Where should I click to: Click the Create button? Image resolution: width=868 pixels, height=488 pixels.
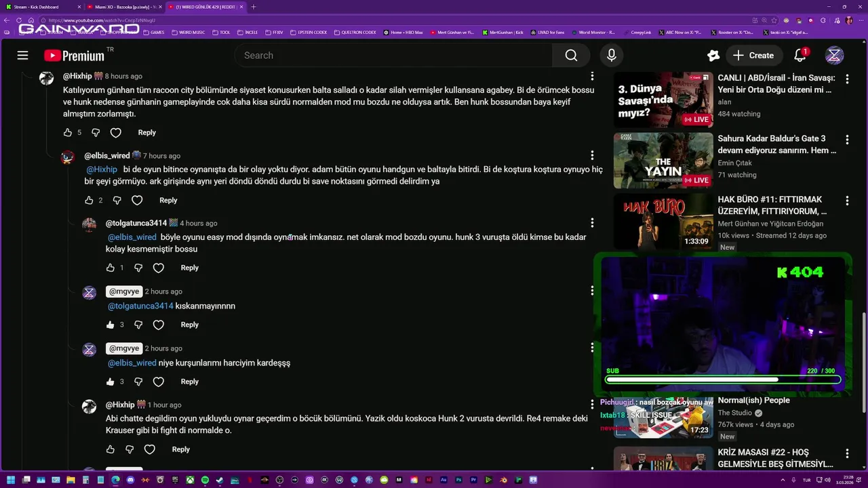point(754,56)
